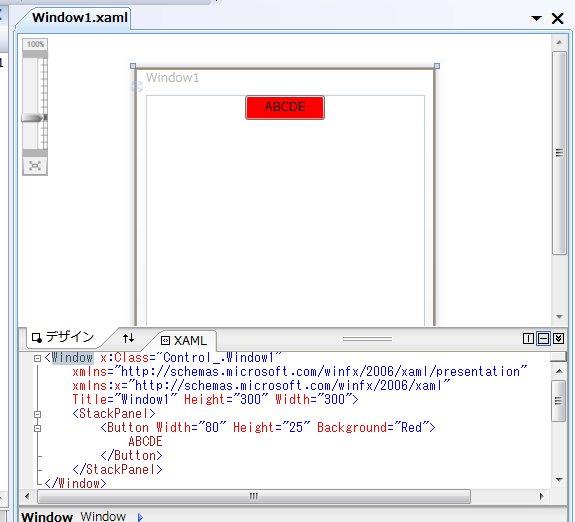This screenshot has width=575, height=522.
Task: Click the </Button> closing tag
Action: 132,456
